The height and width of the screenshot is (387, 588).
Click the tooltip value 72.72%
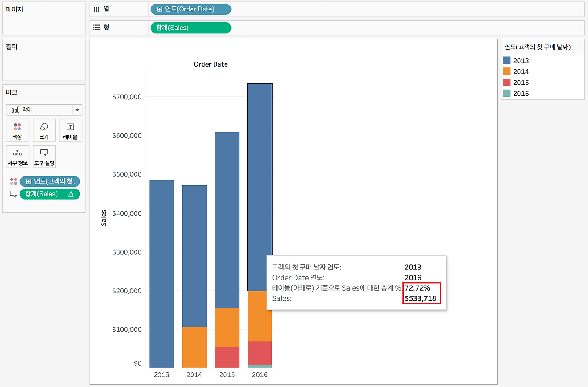click(x=417, y=288)
